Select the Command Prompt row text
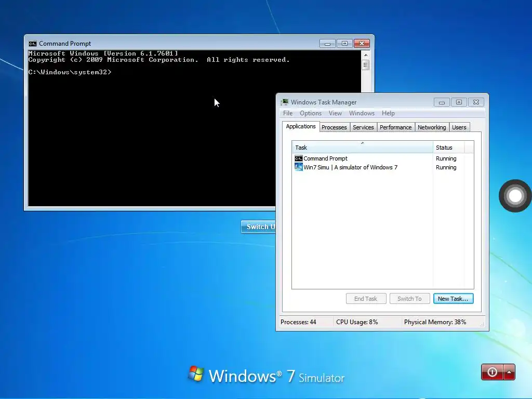The image size is (532, 399). coord(325,158)
